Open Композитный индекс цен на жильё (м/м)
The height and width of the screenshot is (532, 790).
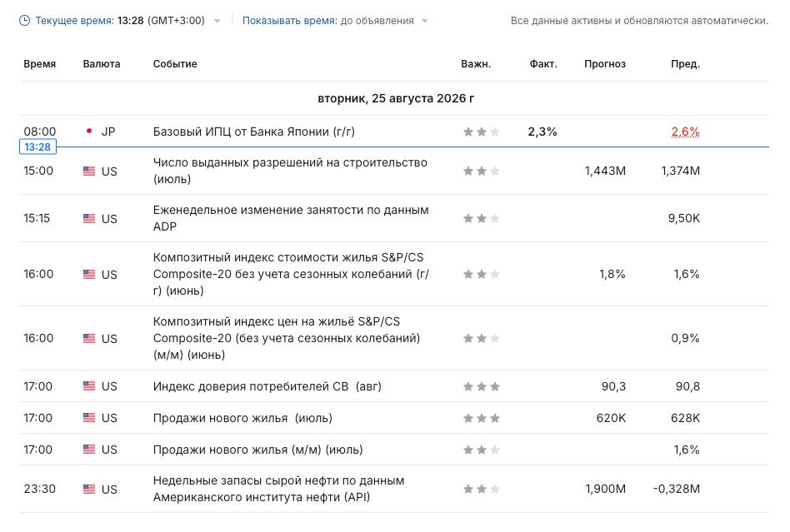click(x=287, y=338)
